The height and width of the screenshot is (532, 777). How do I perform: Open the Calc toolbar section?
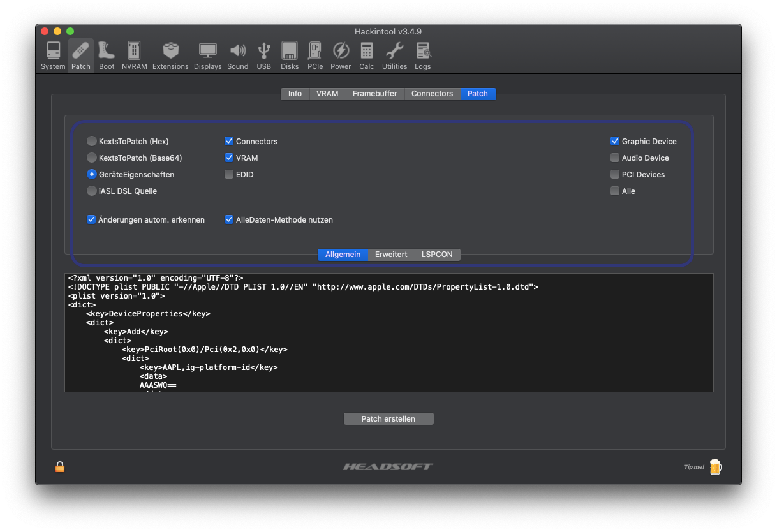tap(367, 55)
